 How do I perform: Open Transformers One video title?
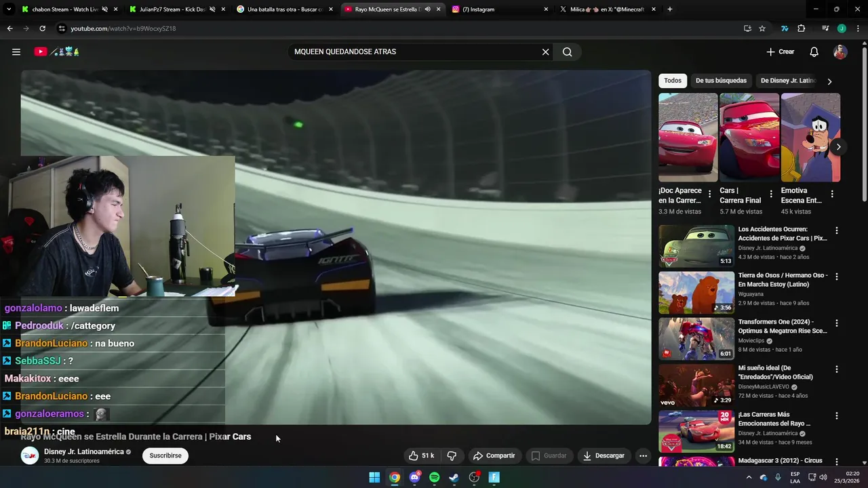click(783, 326)
